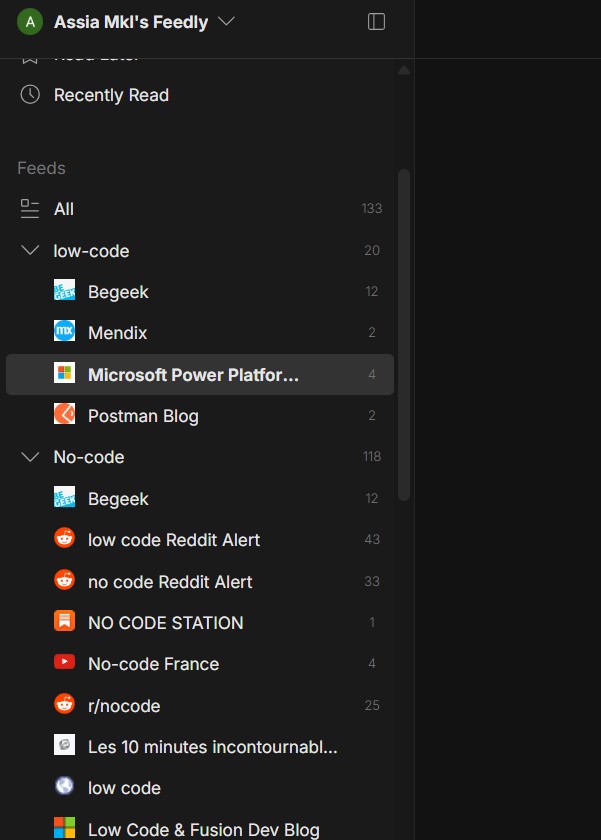The height and width of the screenshot is (840, 601).
Task: Select the Microsoft Power Platform feed
Action: click(200, 374)
